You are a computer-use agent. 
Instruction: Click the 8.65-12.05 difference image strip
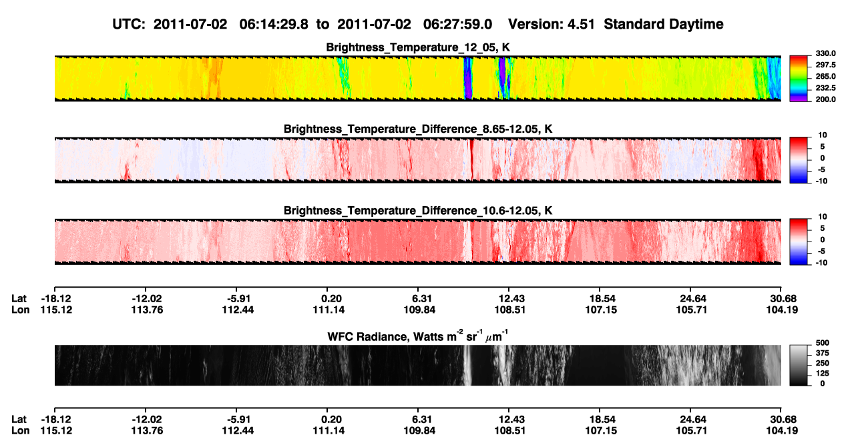pyautogui.click(x=417, y=160)
